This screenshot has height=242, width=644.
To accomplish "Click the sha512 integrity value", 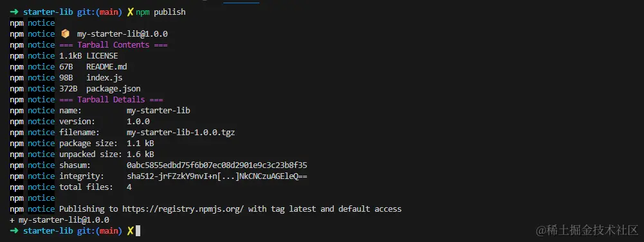I will click(217, 176).
